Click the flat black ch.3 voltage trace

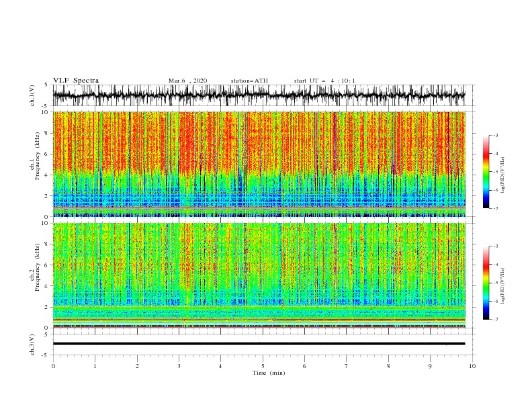[259, 344]
